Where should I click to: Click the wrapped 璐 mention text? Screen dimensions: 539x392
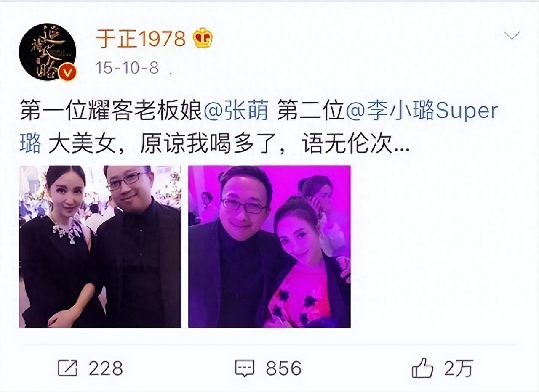[30, 145]
